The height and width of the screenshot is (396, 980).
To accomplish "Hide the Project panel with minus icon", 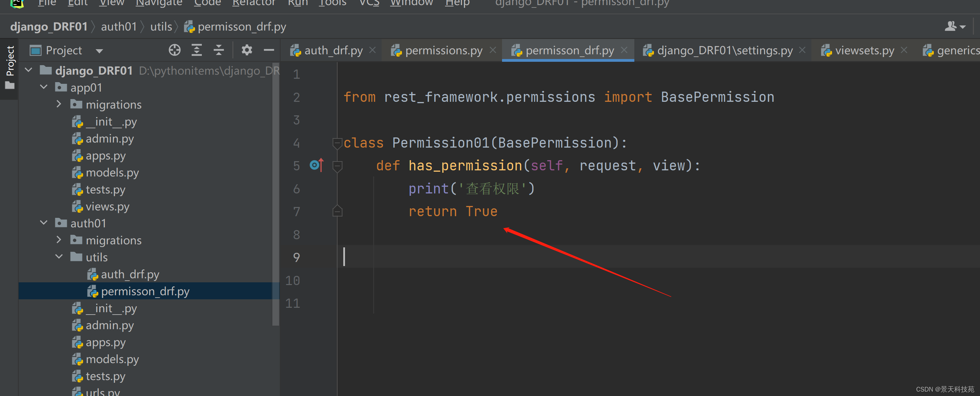I will click(269, 50).
